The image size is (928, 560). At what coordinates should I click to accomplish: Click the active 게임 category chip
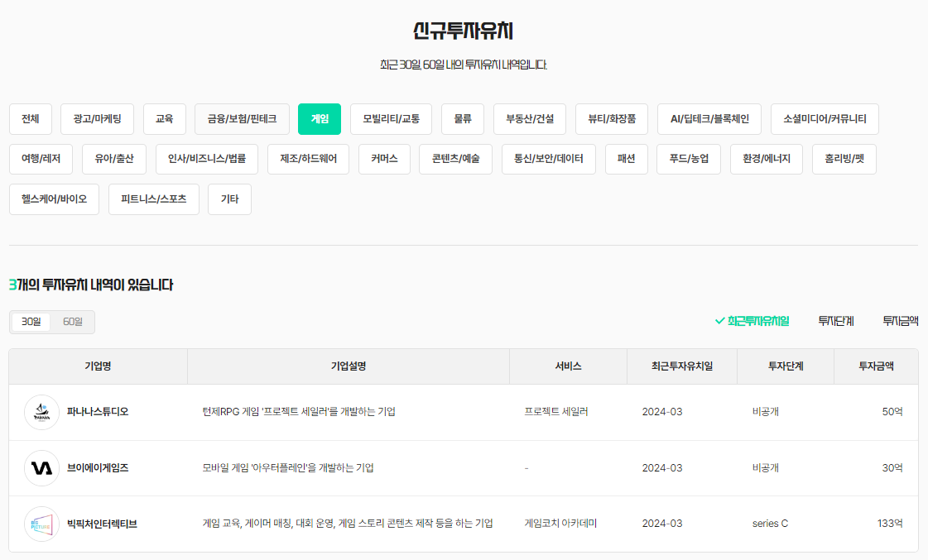coord(320,119)
